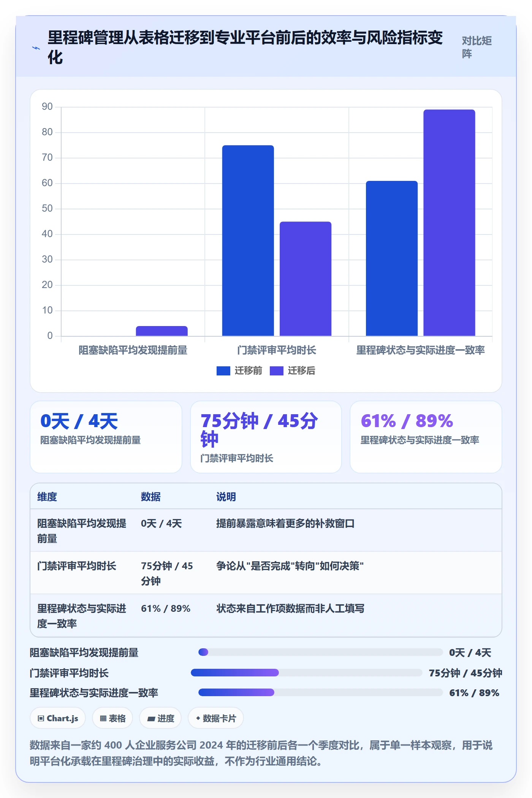Click the 迁移前 bar for 里程碑状态一致率
Image resolution: width=532 pixels, height=798 pixels.
[392, 258]
